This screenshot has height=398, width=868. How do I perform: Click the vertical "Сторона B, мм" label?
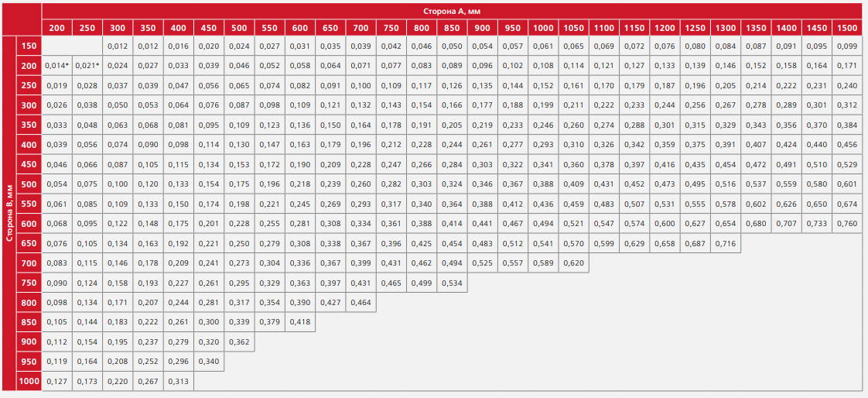pyautogui.click(x=9, y=214)
